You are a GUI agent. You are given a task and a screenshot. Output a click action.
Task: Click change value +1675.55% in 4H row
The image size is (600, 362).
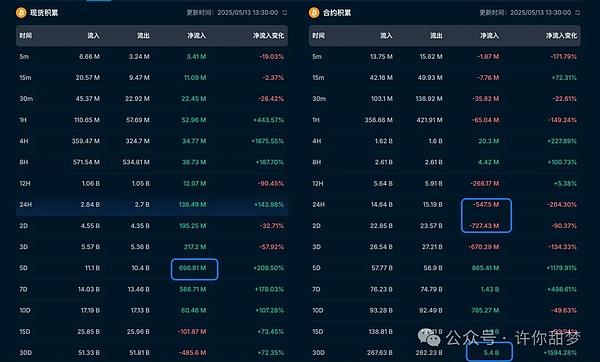[x=267, y=141]
